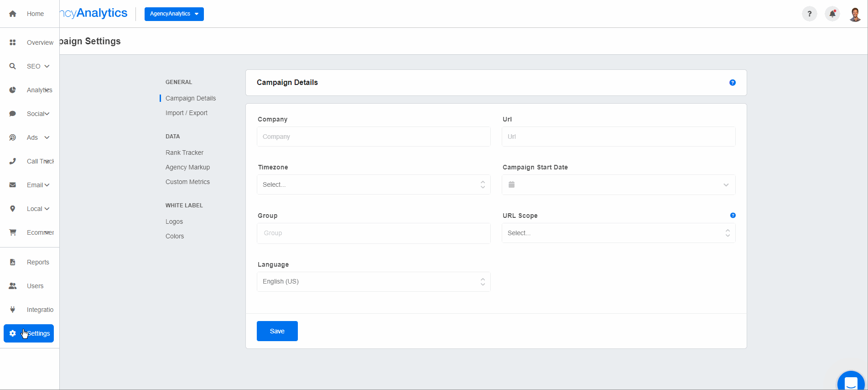Focus the Company input field

373,137
